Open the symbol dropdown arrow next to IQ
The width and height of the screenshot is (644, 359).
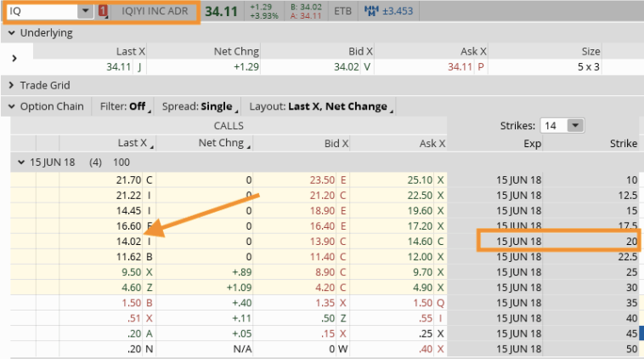coord(85,11)
